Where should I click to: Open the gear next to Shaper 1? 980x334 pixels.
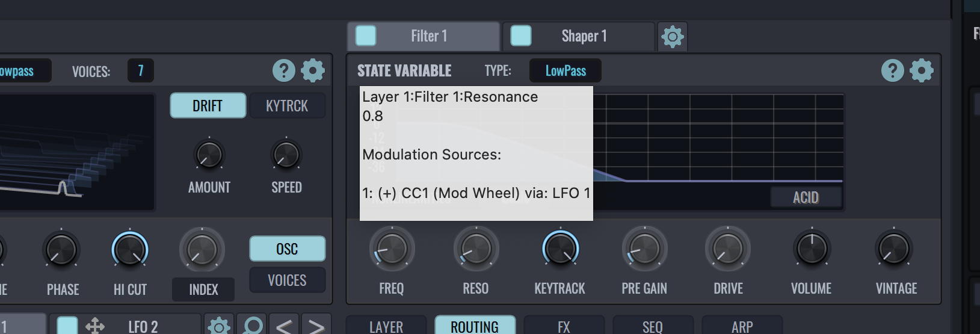coord(673,37)
